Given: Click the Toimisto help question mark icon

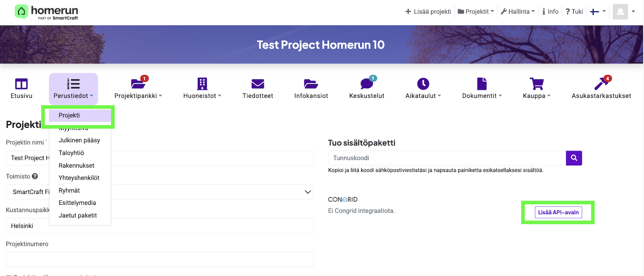Looking at the screenshot, I should pyautogui.click(x=35, y=176).
